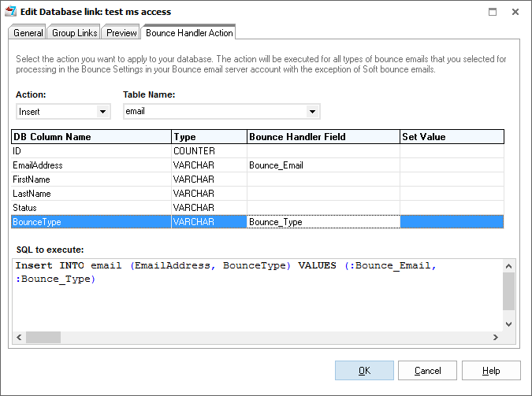Click the Set Value cell for BounceType
532x396 pixels.
tap(452, 222)
